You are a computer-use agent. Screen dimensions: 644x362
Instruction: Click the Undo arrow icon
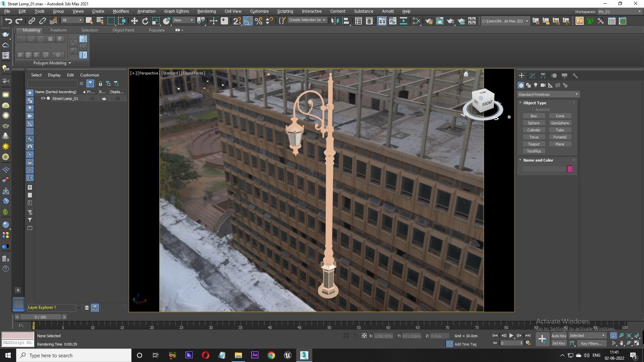click(x=8, y=21)
